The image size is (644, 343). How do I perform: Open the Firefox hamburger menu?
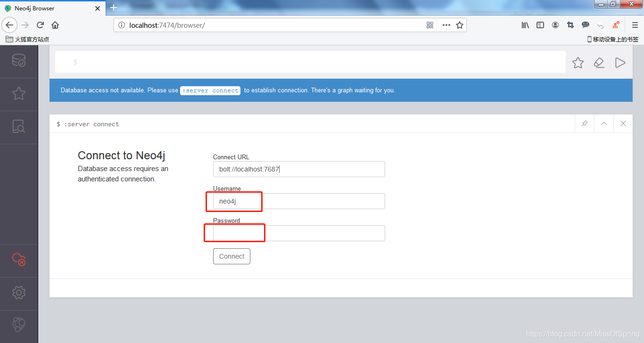(x=635, y=25)
